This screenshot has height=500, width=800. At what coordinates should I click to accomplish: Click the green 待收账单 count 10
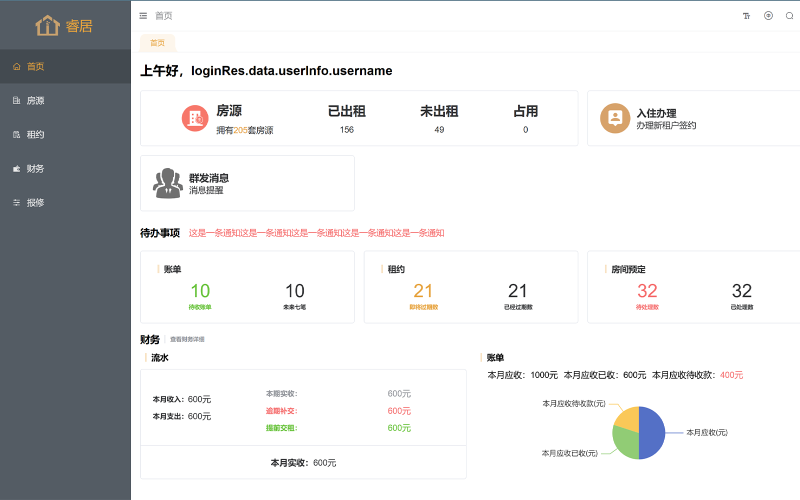point(200,291)
